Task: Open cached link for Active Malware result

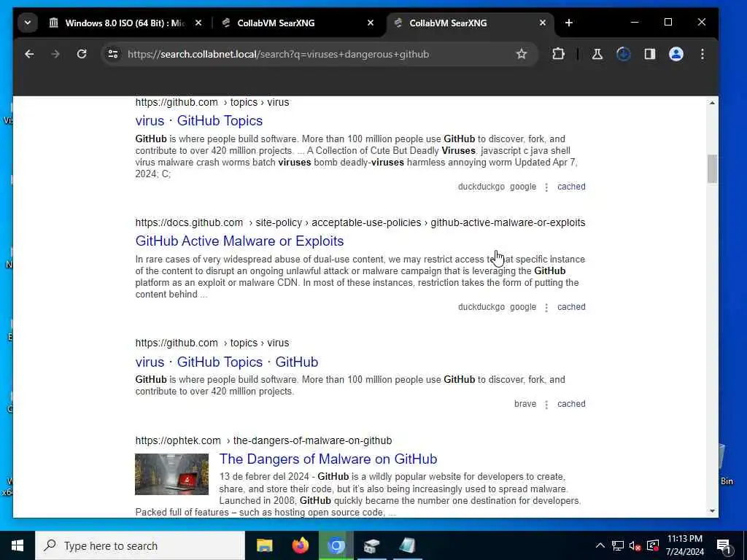Action: click(x=571, y=307)
